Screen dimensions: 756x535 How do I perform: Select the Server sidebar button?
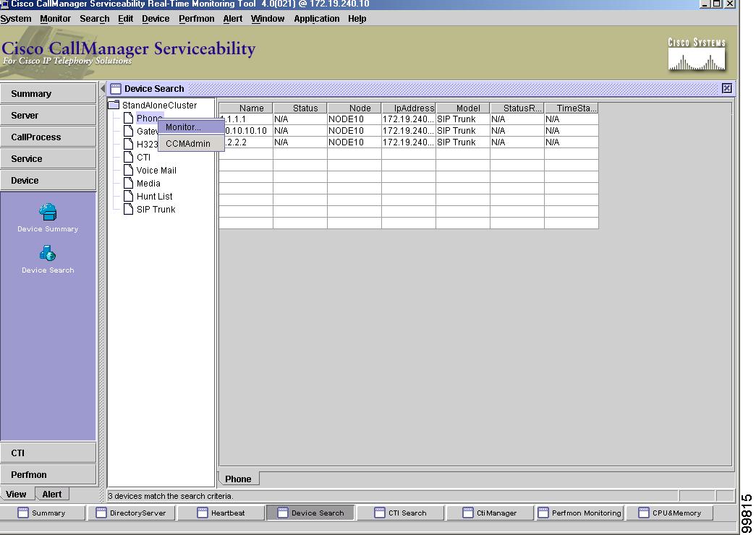[x=48, y=115]
